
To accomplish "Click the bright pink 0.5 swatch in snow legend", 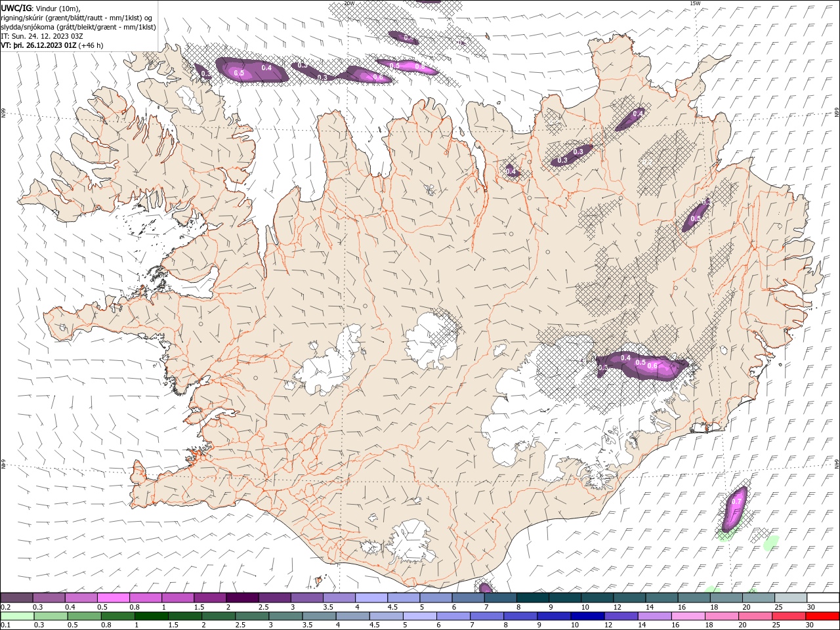I will click(x=113, y=597).
